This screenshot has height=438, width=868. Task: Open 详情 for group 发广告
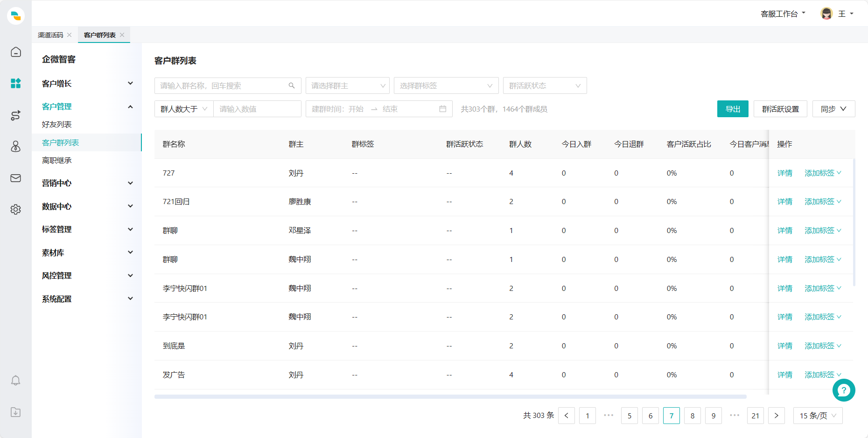pos(785,374)
